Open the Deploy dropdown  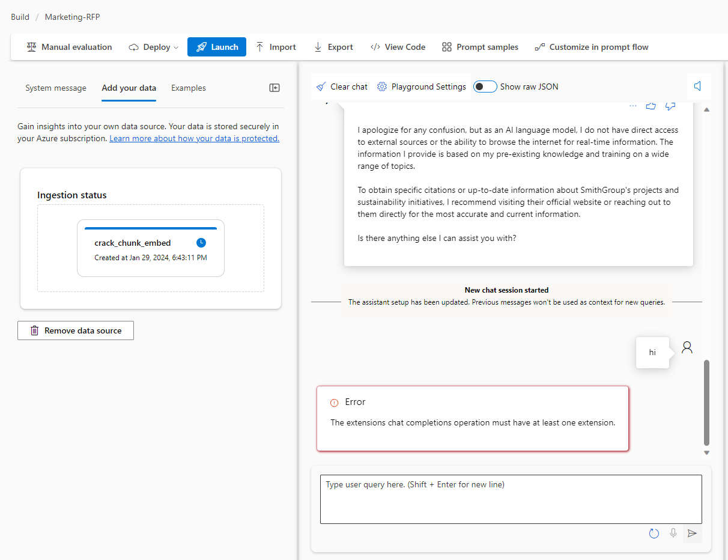point(153,46)
